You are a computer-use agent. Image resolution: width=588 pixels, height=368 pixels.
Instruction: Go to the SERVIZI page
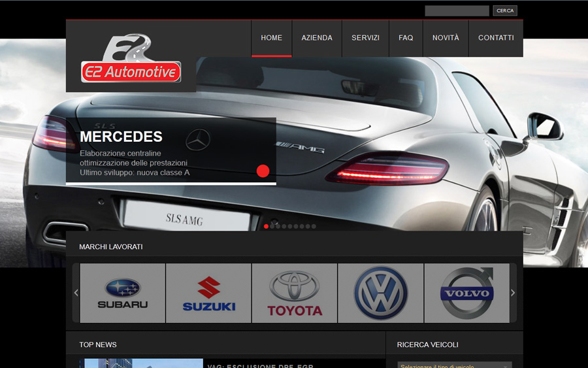[x=366, y=38]
